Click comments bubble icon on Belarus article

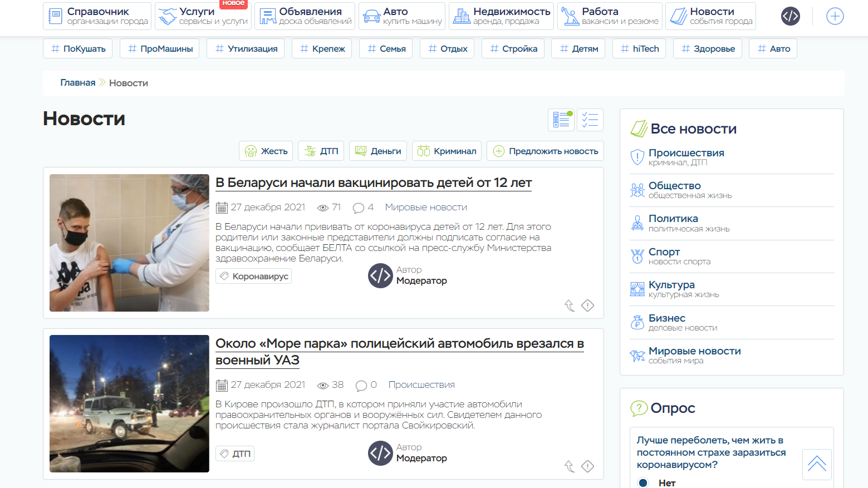(x=359, y=208)
